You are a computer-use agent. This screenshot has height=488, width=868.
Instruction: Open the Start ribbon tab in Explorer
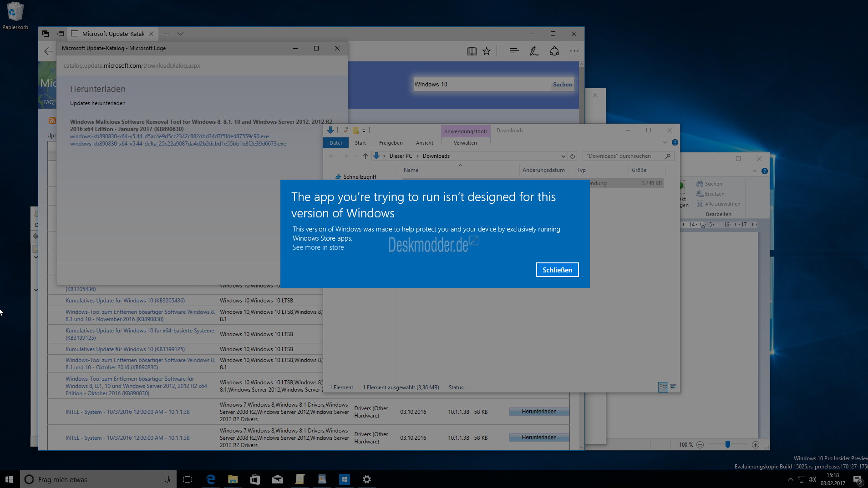click(360, 143)
